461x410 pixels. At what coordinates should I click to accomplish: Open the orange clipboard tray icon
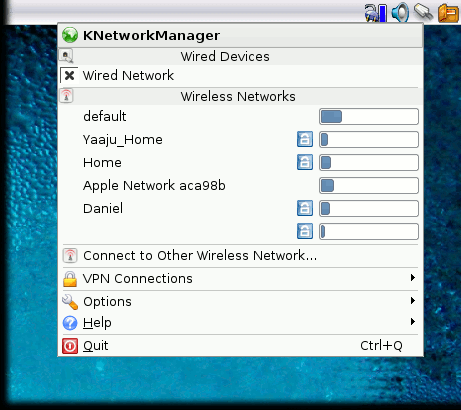(x=448, y=13)
